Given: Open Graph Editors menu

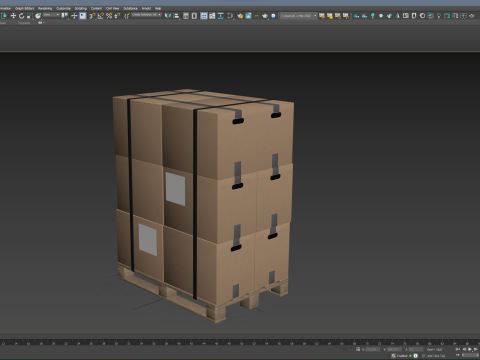Looking at the screenshot, I should point(24,8).
